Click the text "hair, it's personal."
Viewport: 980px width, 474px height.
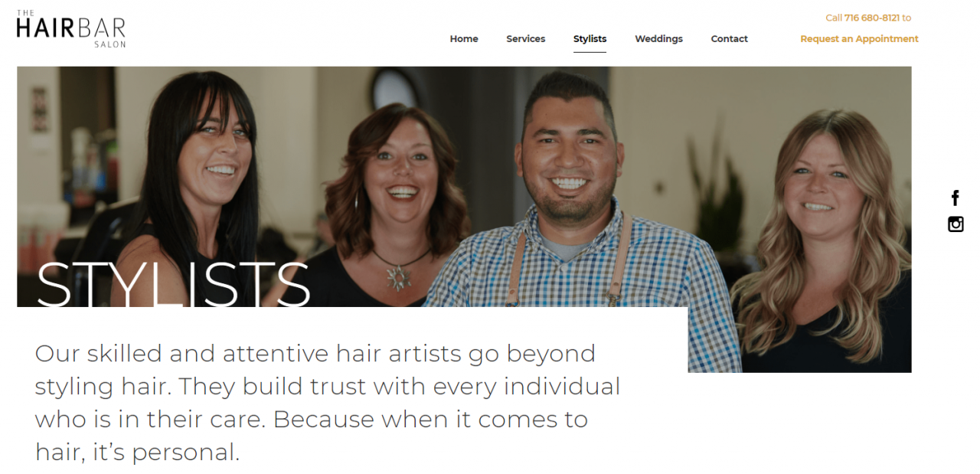pos(138,452)
